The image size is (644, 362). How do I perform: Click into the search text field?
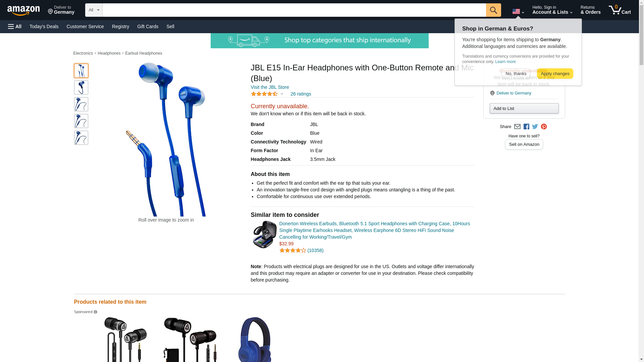point(294,10)
